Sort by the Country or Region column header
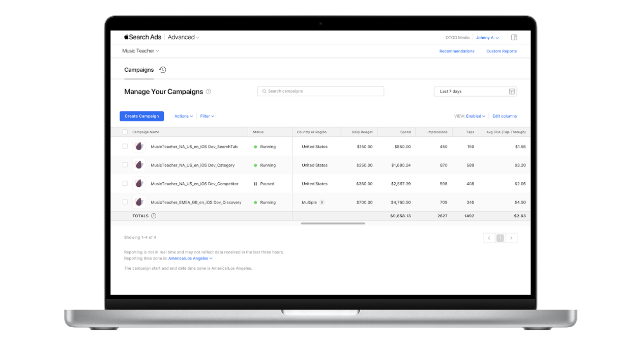 [312, 132]
